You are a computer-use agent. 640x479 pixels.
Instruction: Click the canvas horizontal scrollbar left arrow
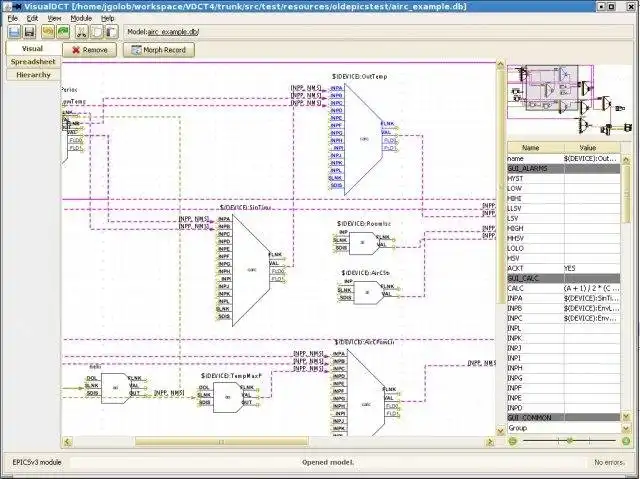67,441
